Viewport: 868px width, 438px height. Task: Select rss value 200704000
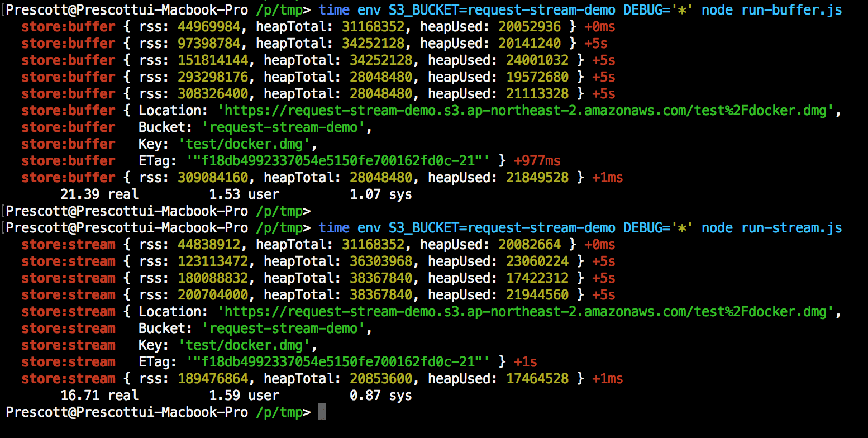[x=213, y=295]
